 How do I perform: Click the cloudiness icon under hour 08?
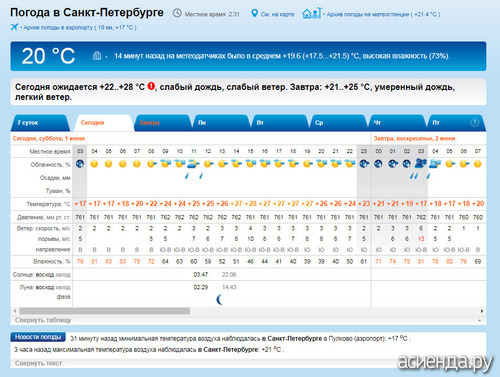(152, 164)
